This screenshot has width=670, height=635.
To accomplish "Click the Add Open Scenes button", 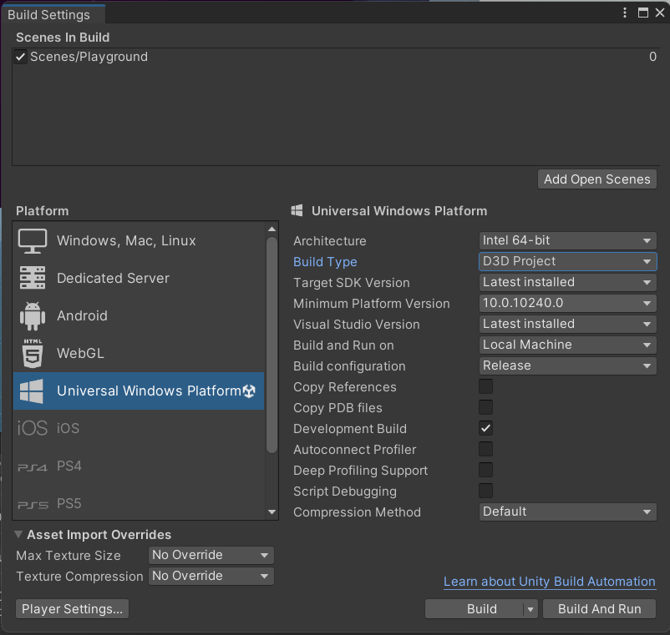I will (597, 179).
